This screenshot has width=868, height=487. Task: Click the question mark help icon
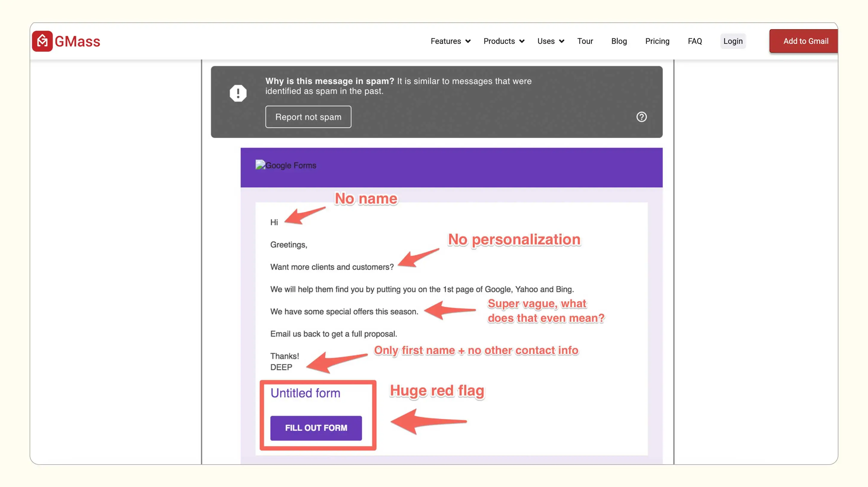click(x=641, y=117)
